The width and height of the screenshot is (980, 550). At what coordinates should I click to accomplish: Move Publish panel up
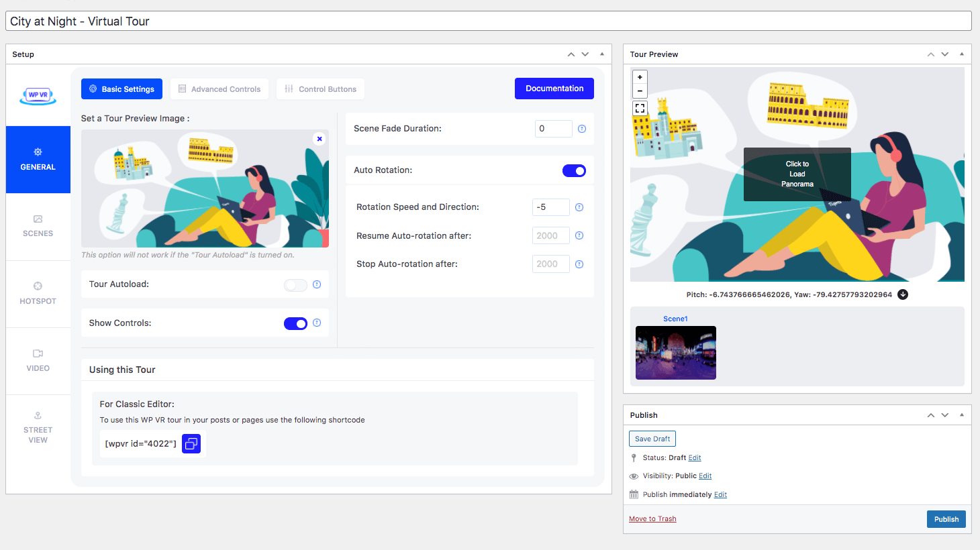point(931,415)
